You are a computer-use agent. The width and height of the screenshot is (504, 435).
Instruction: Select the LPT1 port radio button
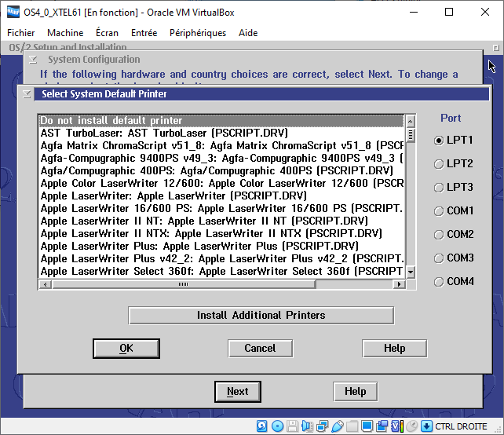pos(439,141)
